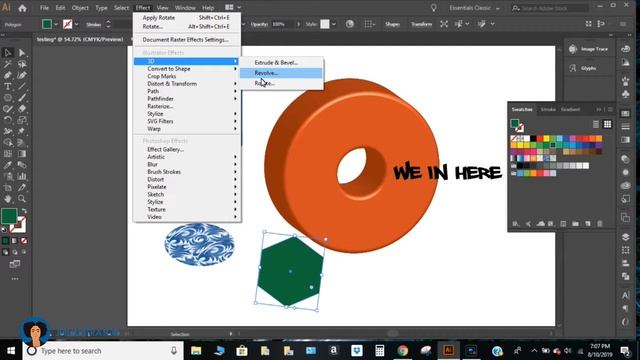Select the Pen tool
The width and height of the screenshot is (640, 360).
point(8,76)
